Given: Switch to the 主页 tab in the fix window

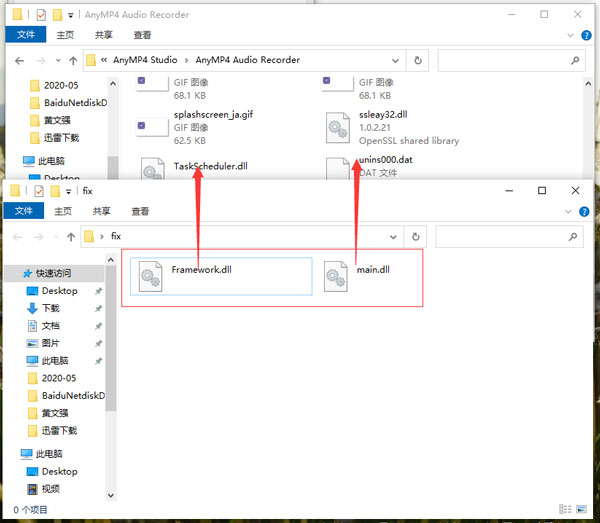Looking at the screenshot, I should (63, 211).
